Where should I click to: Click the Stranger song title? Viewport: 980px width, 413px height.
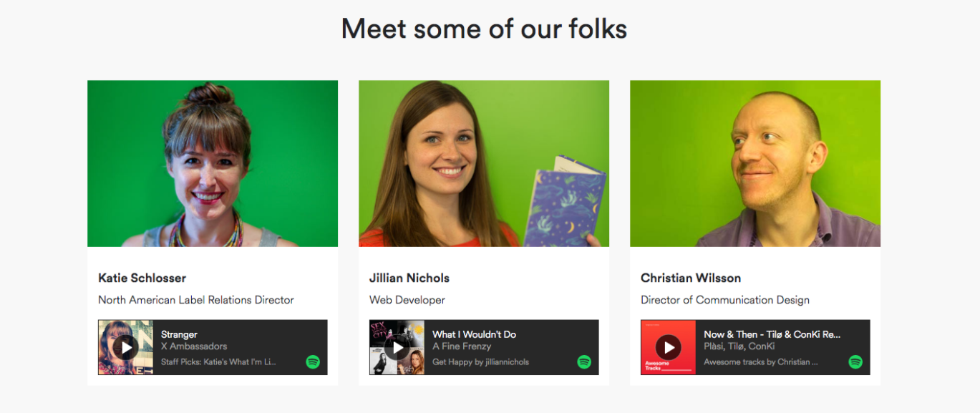[179, 334]
